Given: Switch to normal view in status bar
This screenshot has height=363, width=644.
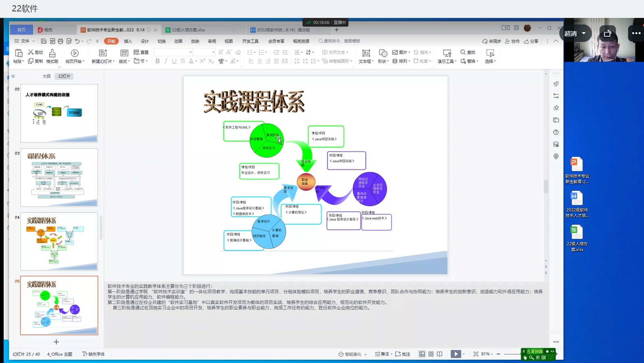Looking at the screenshot, I should point(422,354).
